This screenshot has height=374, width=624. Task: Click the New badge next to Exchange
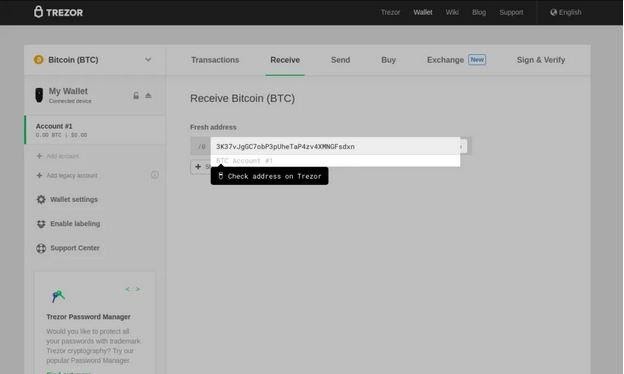click(x=477, y=60)
